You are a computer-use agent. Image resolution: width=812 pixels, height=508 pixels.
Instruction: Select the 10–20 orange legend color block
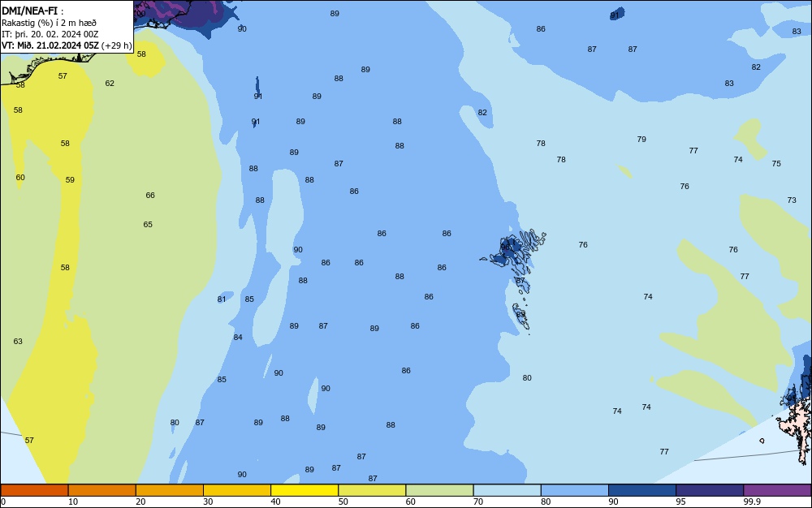(102, 490)
